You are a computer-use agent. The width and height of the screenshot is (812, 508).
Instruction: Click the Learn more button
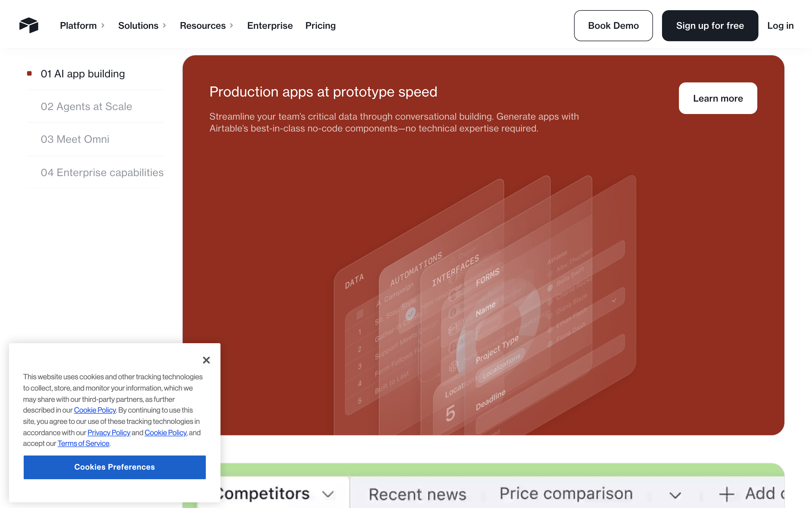click(718, 98)
